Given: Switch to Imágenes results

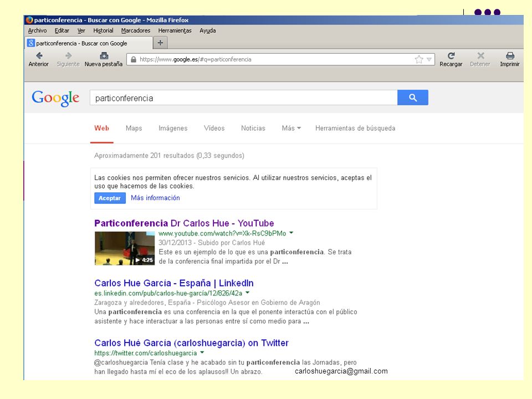Looking at the screenshot, I should tap(173, 128).
